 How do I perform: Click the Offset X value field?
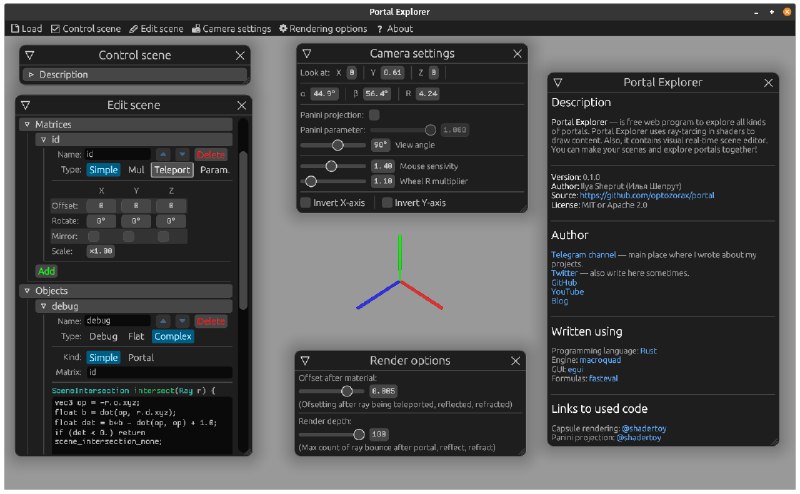(x=101, y=206)
